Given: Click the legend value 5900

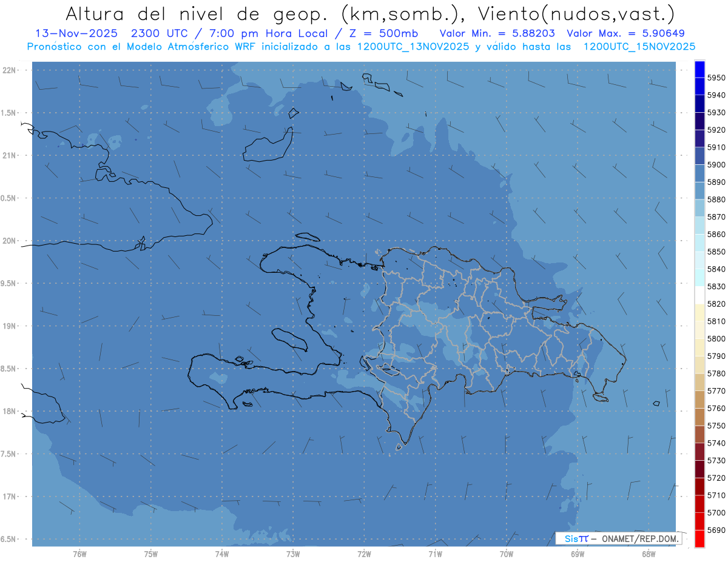Looking at the screenshot, I should 716,164.
